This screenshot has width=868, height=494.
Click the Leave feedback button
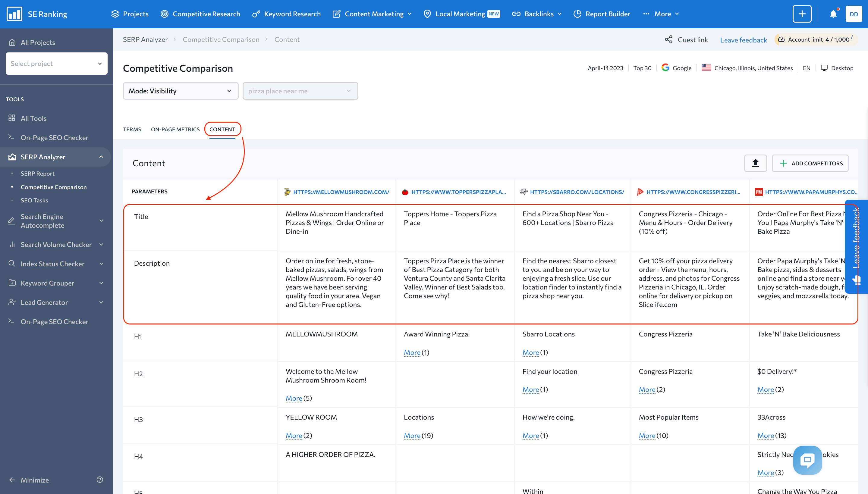tap(744, 39)
